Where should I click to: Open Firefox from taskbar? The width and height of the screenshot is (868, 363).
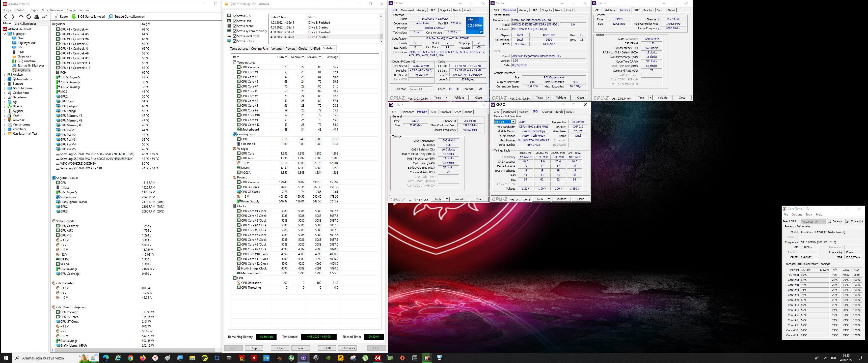coord(143,358)
